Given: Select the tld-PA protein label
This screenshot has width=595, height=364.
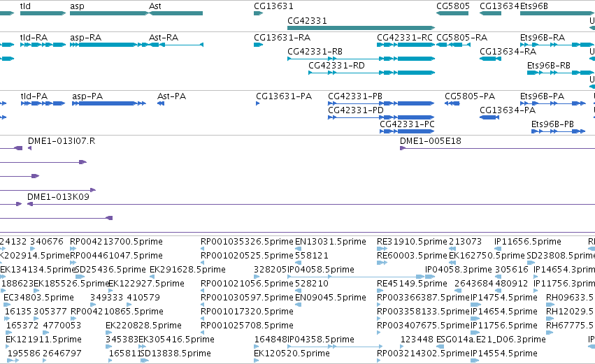Looking at the screenshot, I should [34, 96].
